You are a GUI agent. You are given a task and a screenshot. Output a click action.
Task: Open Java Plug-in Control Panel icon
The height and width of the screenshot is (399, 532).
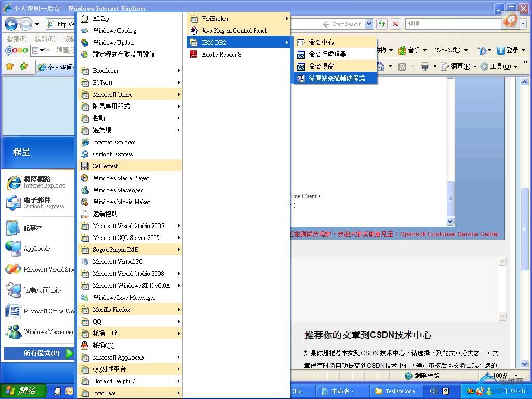pyautogui.click(x=194, y=31)
